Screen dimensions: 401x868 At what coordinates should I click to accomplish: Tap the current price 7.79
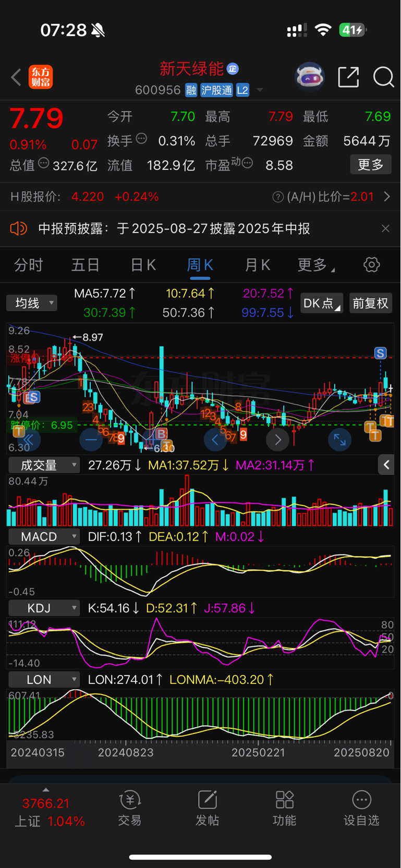pos(37,119)
